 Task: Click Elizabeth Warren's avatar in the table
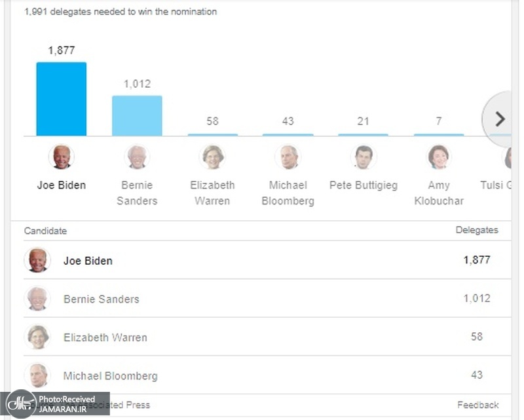[x=37, y=337]
